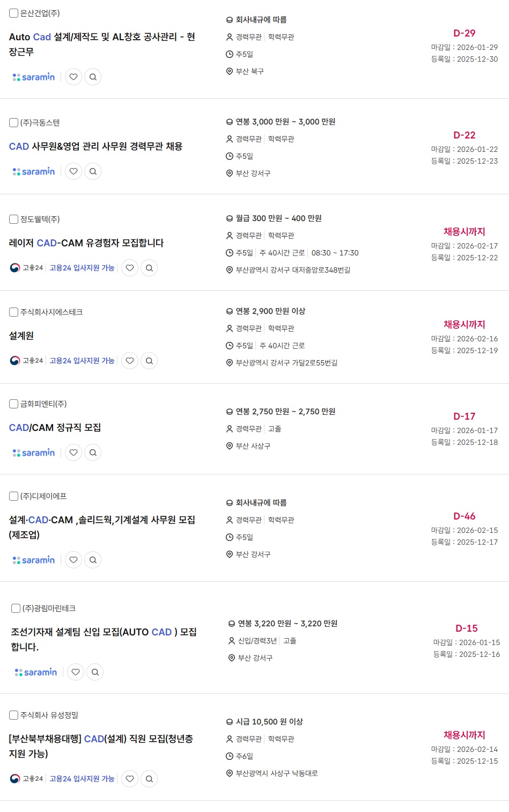Tick the 금화피엔티(주) checkbox
Viewport: 509px width, 812px height.
tap(14, 404)
